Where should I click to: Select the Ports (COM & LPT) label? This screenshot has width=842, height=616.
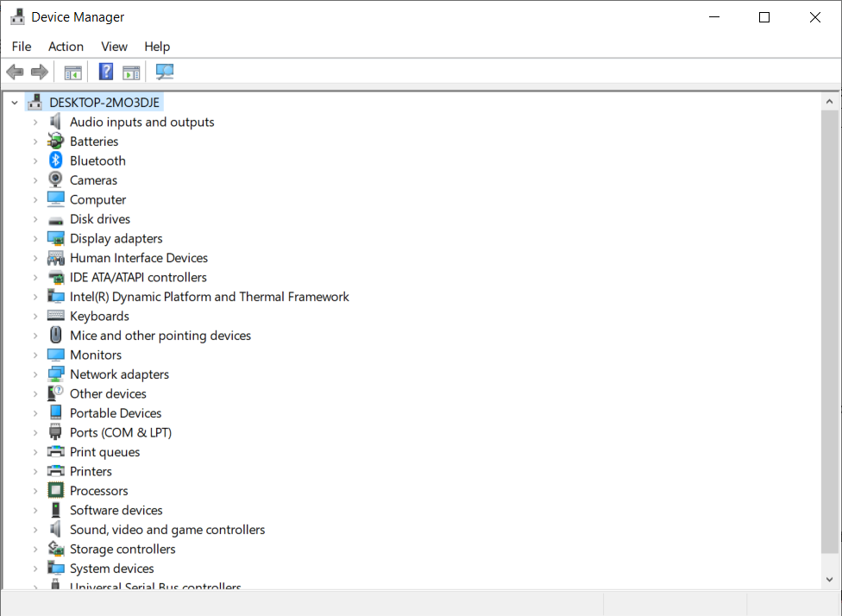(121, 432)
